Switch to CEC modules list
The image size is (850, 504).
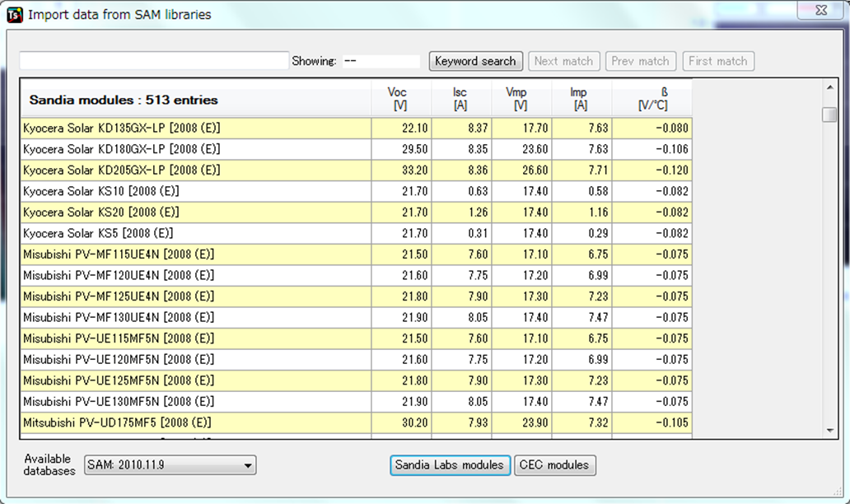[555, 465]
